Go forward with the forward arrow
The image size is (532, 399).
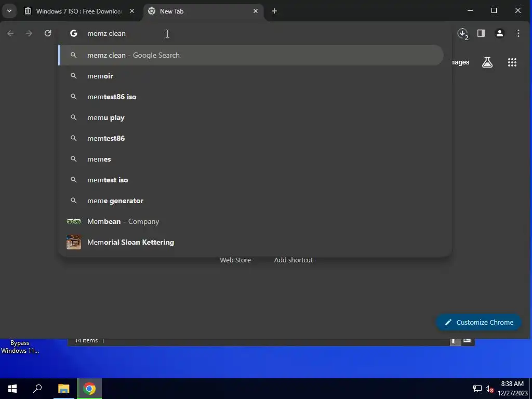[29, 33]
